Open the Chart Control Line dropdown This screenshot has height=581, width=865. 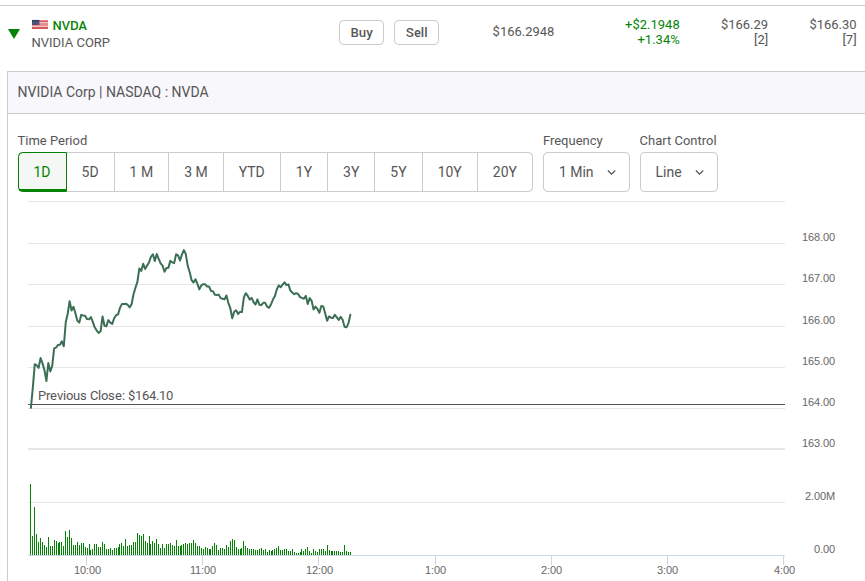[679, 172]
